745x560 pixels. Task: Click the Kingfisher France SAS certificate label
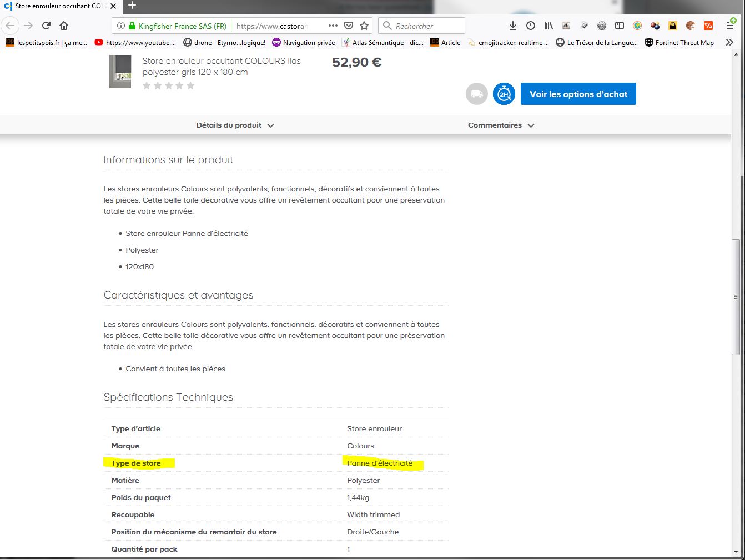[183, 26]
